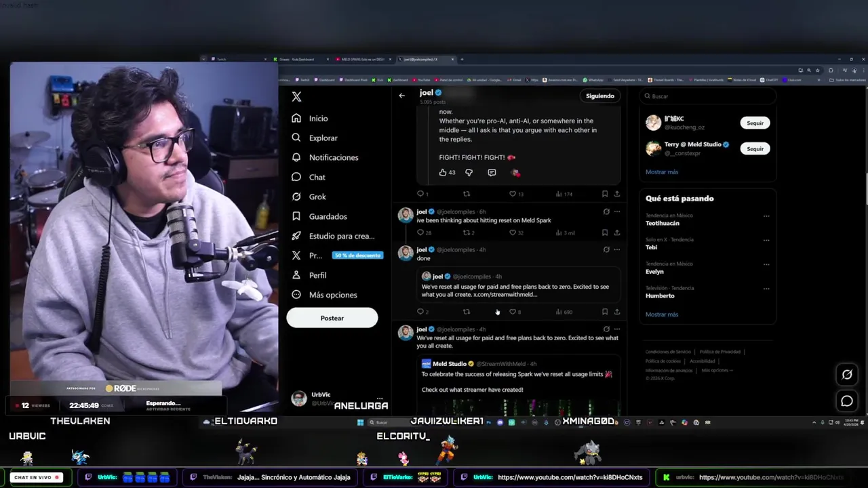The width and height of the screenshot is (868, 488).
Task: Open the Tebi trend
Action: [x=652, y=247]
